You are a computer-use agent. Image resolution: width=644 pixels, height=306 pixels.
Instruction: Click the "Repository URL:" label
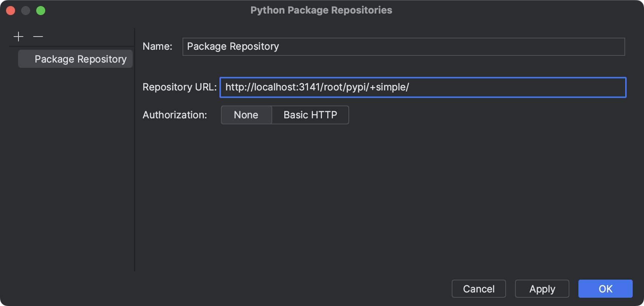point(179,87)
